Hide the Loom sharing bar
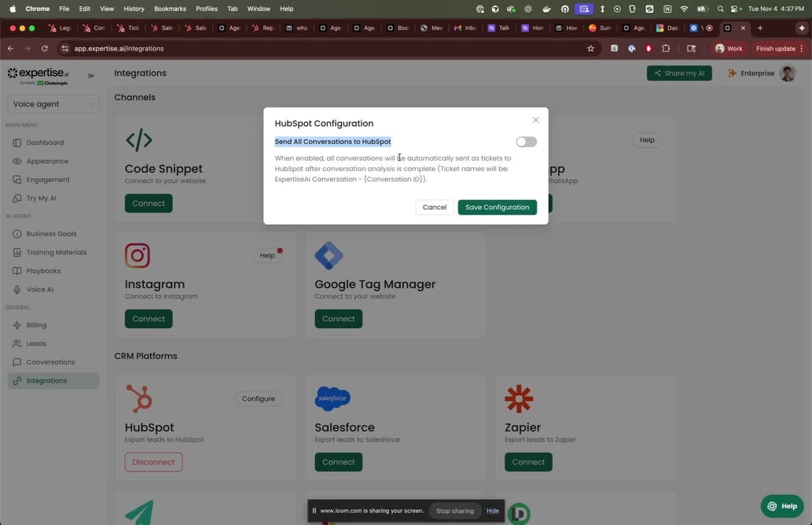This screenshot has height=525, width=812. pyautogui.click(x=493, y=511)
